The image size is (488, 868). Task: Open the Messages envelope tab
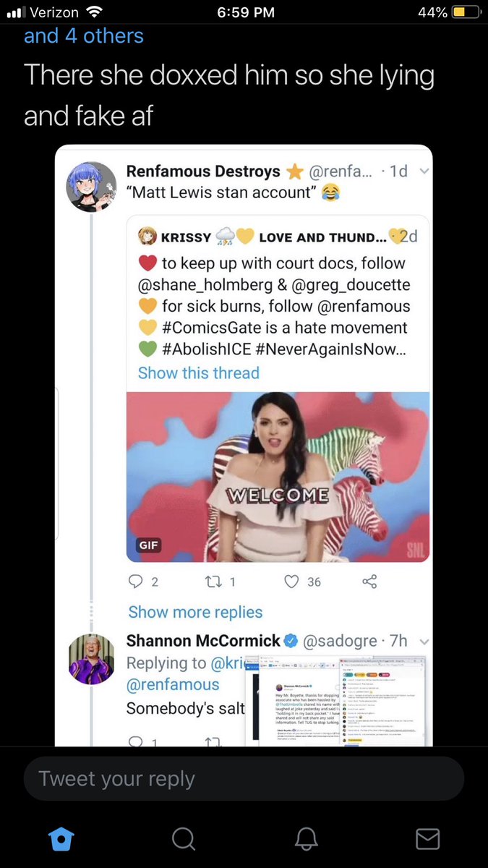click(x=428, y=838)
